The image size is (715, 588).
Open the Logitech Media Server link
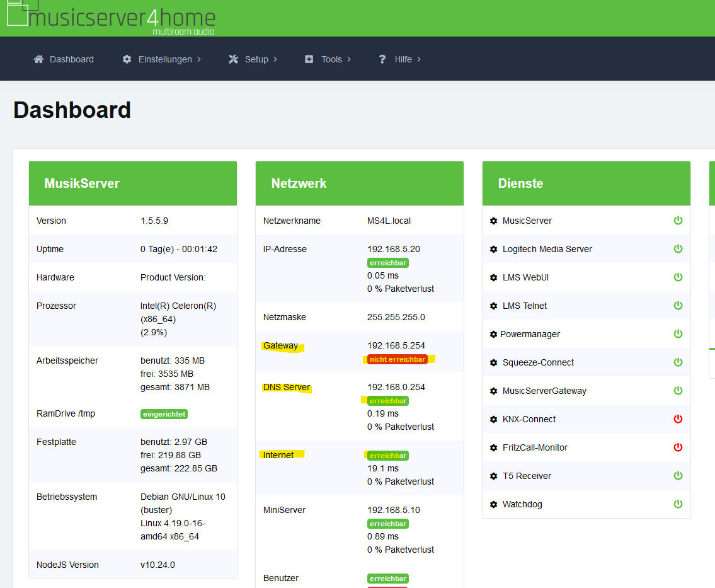point(547,249)
